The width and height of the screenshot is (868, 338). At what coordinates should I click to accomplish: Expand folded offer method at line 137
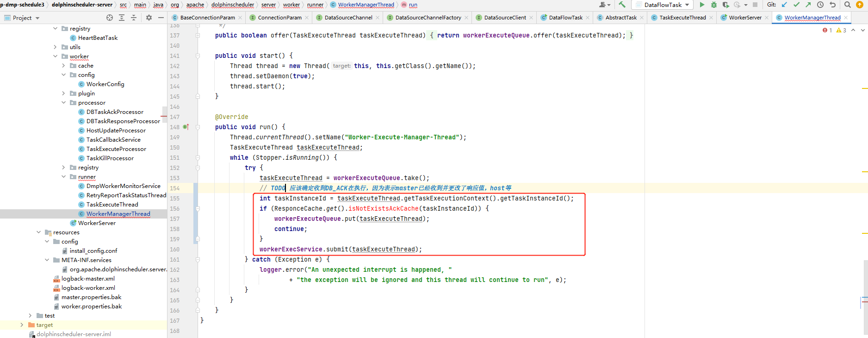[x=198, y=35]
